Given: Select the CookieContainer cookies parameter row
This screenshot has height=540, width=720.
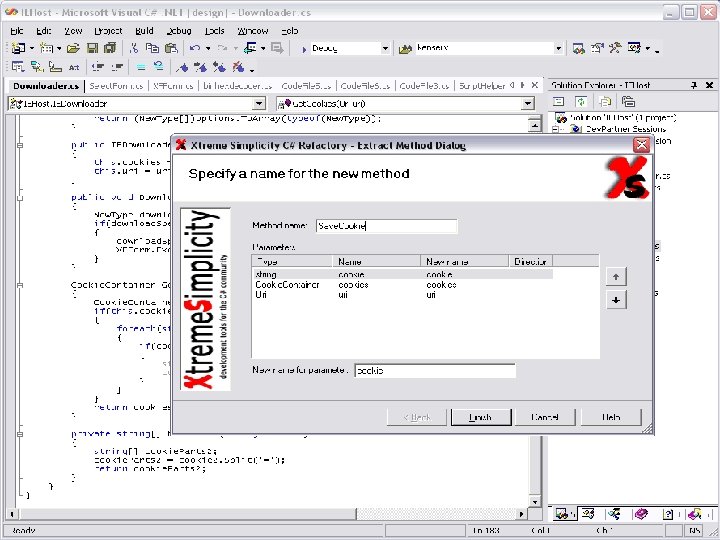Looking at the screenshot, I should point(402,285).
